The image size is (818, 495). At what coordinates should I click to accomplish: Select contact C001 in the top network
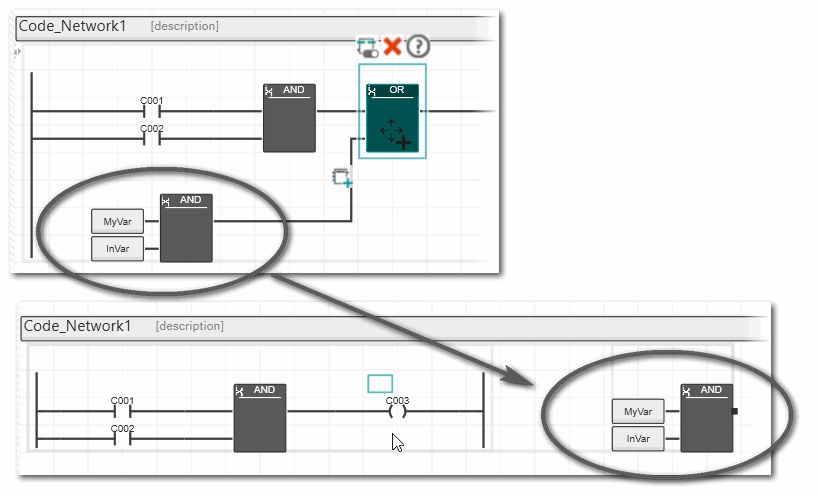click(x=151, y=109)
